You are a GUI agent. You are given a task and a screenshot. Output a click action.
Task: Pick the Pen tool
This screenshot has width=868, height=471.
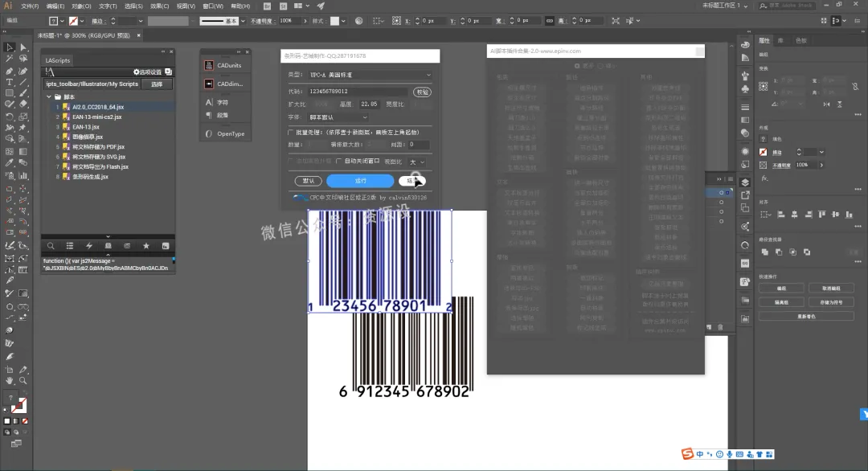click(10, 71)
